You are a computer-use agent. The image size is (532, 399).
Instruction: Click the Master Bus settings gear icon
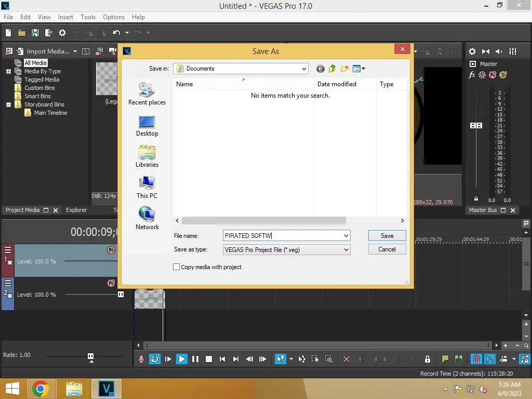[472, 51]
